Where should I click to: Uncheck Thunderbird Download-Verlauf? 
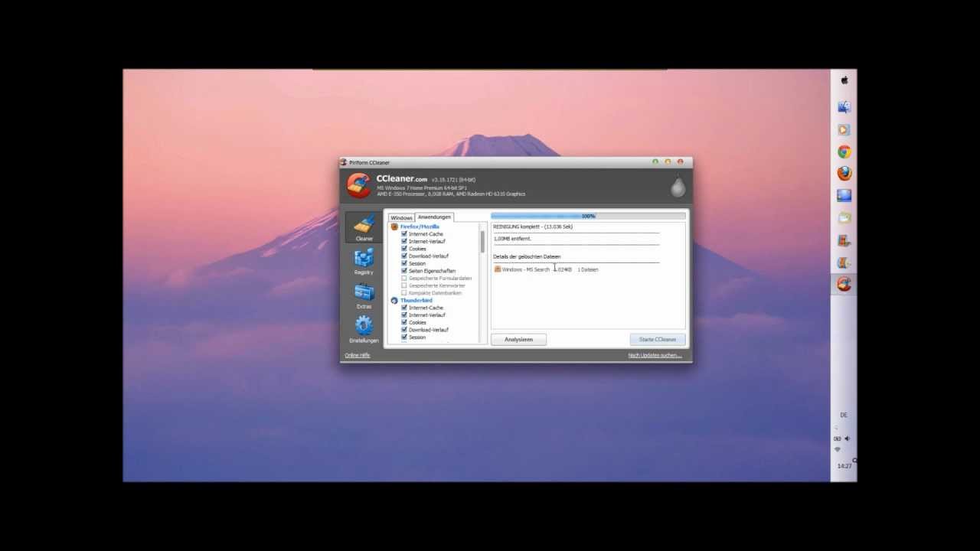(404, 330)
